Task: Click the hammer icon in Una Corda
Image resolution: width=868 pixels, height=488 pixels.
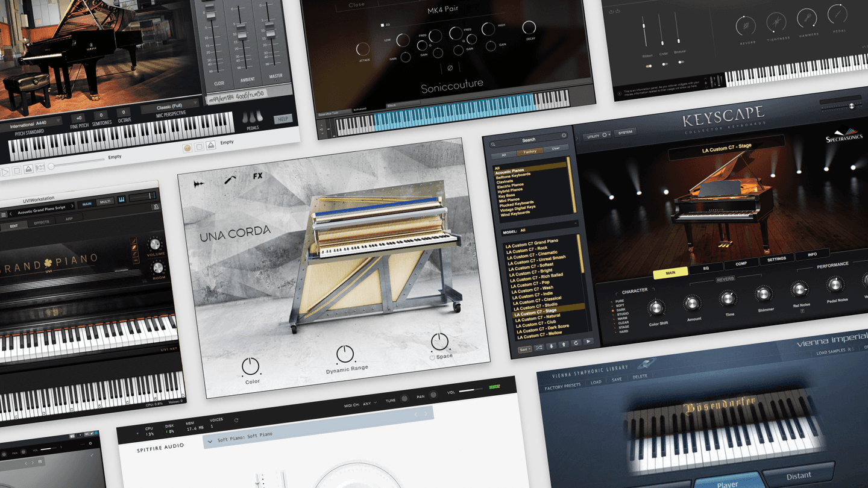Action: tap(230, 180)
